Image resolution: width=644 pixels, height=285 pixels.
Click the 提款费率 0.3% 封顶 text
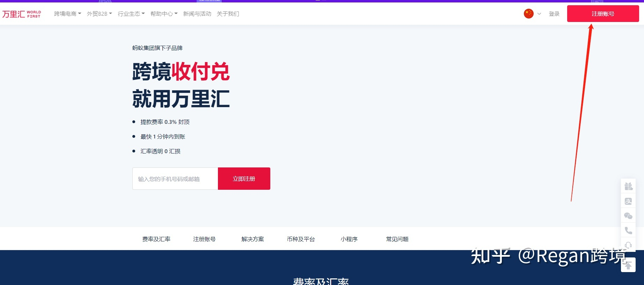click(165, 122)
